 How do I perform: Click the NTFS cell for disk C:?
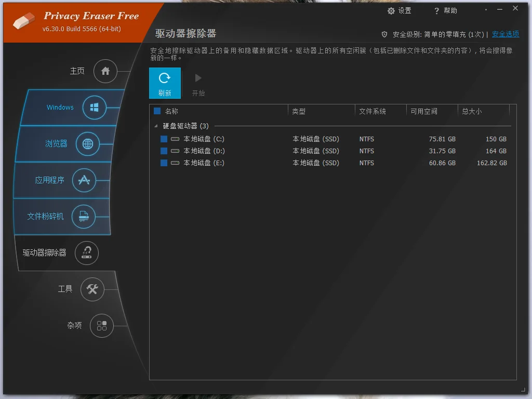pos(367,139)
